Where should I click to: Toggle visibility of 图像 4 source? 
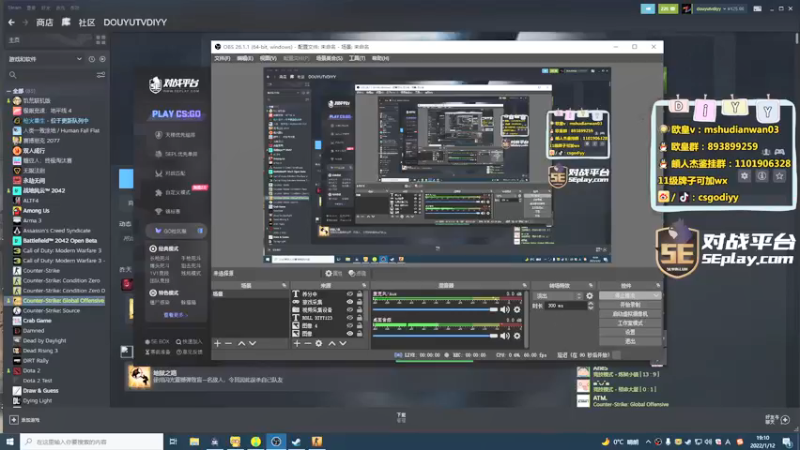(x=350, y=326)
